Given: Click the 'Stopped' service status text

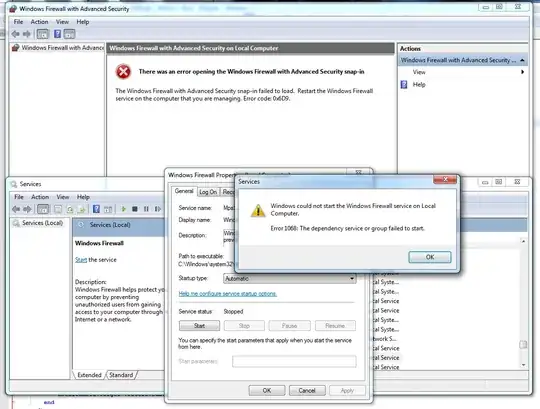Looking at the screenshot, I should click(x=233, y=312).
